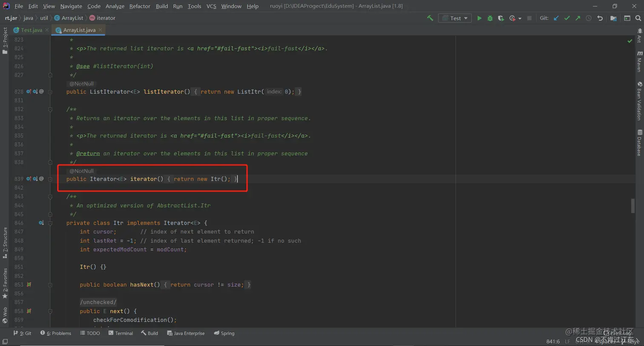Open the Database tool window

coord(639,143)
